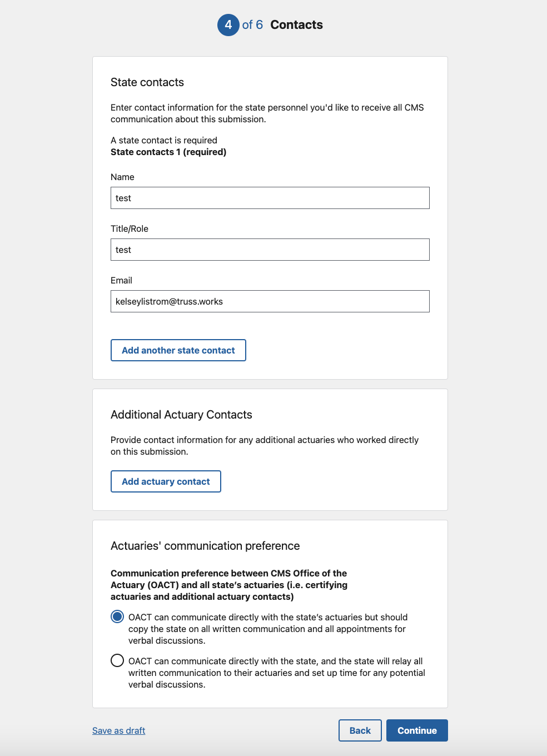547x756 pixels.
Task: Click the Title/Role field label
Action: click(130, 229)
